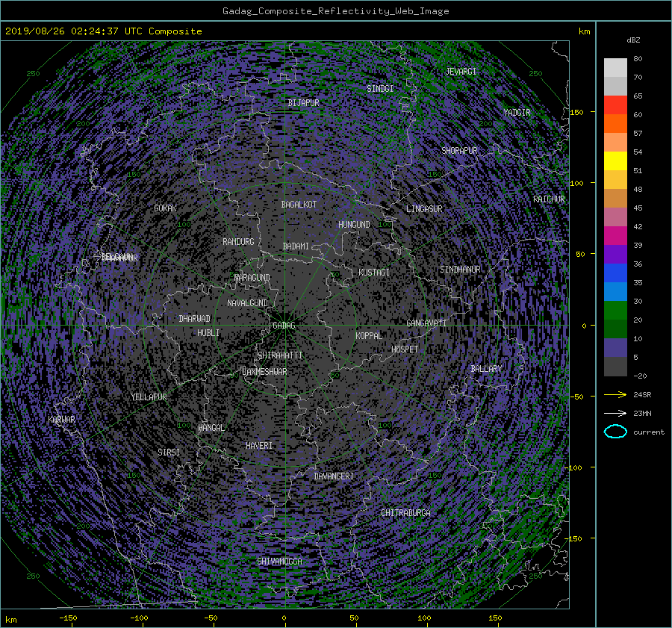Viewport: 672px width, 628px height.
Task: Click the SIRSI city label
Action: pyautogui.click(x=169, y=452)
